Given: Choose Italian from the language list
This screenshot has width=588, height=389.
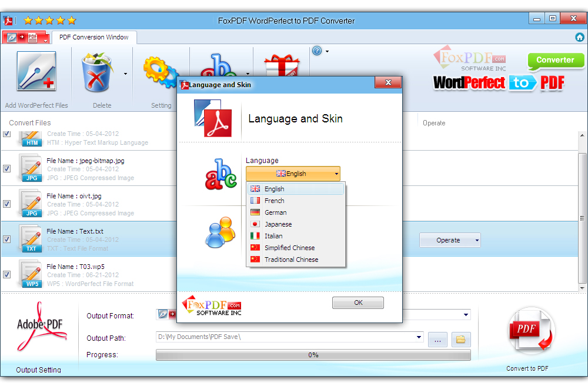Looking at the screenshot, I should (296, 236).
